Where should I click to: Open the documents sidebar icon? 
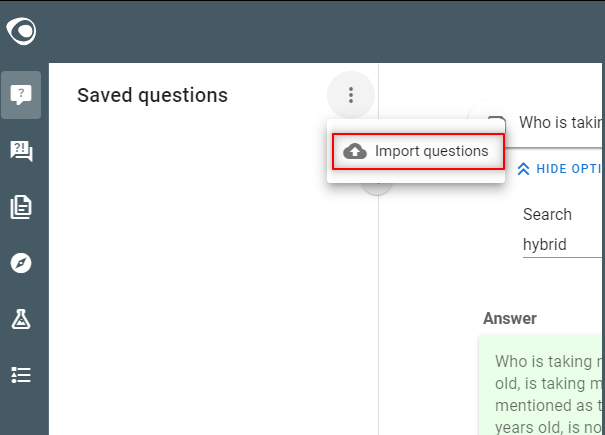pyautogui.click(x=21, y=207)
